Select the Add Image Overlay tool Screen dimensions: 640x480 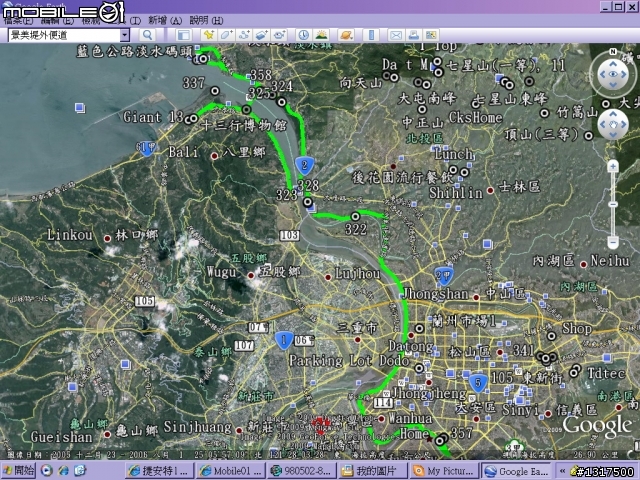pos(261,35)
